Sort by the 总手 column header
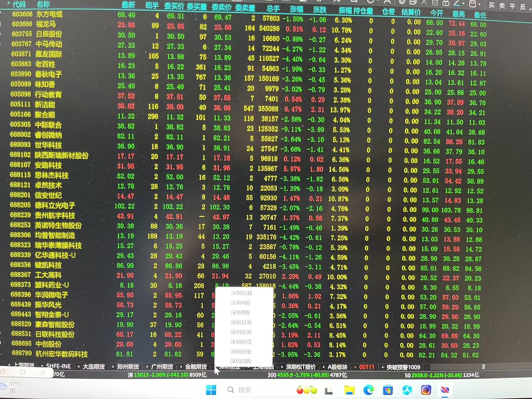The height and width of the screenshot is (399, 532). [x=273, y=8]
